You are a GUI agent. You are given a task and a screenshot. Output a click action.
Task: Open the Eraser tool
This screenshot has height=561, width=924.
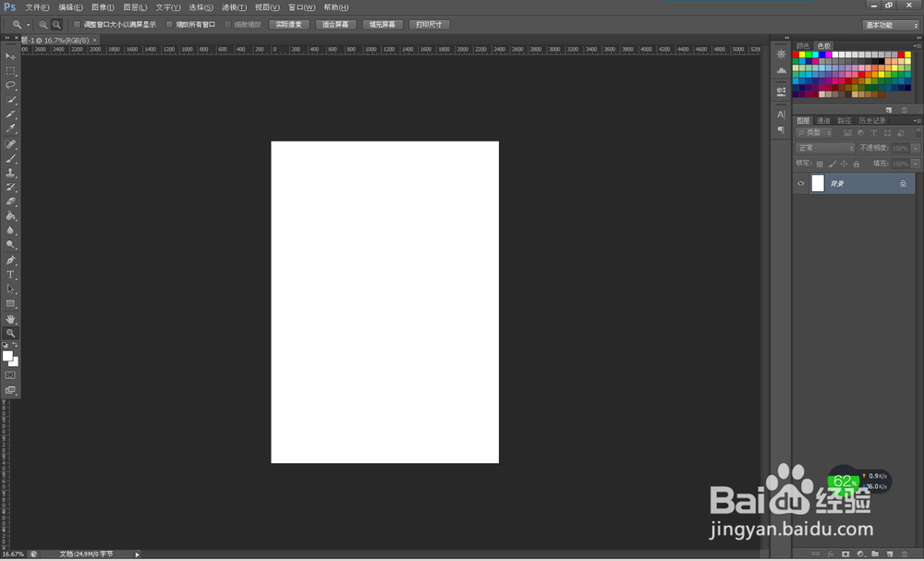[11, 202]
